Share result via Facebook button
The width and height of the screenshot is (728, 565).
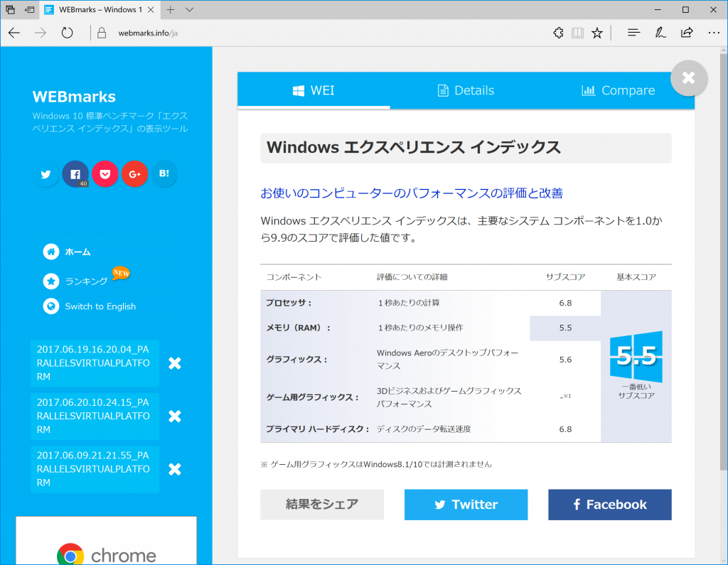tap(609, 505)
